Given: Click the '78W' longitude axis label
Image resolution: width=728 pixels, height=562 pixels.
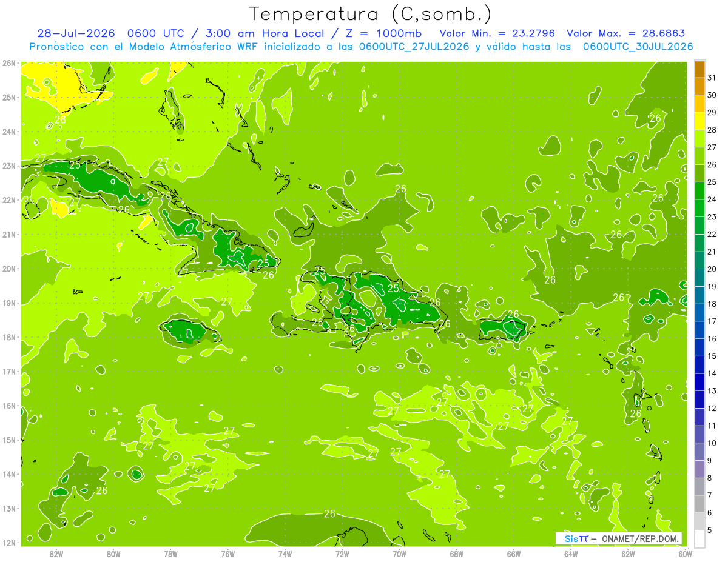Looking at the screenshot, I should pos(170,553).
